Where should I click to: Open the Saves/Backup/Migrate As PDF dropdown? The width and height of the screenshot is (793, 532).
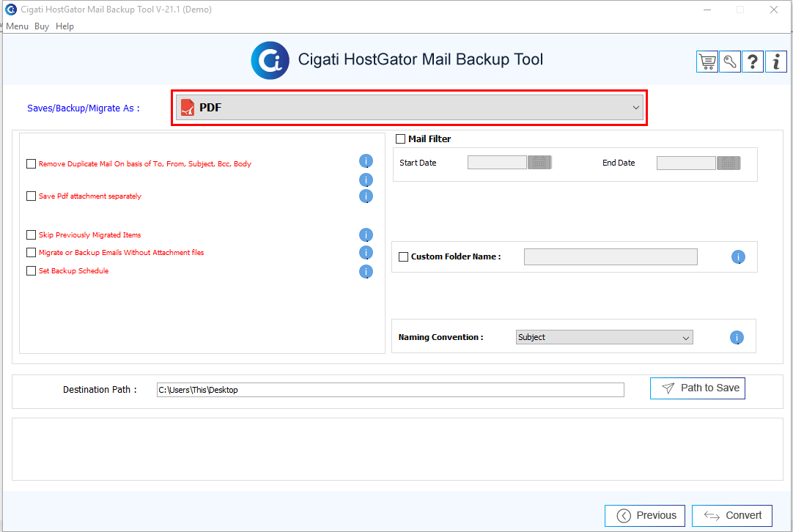coord(410,107)
